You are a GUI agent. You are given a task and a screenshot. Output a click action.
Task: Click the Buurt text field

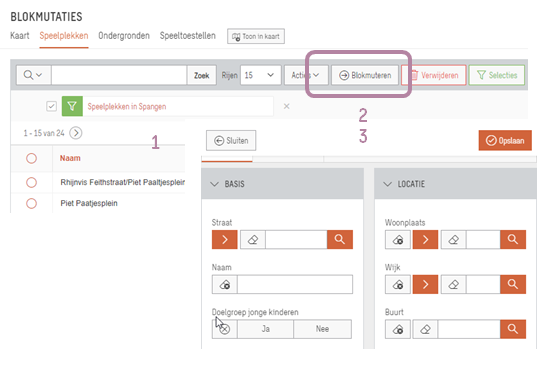[469, 329]
